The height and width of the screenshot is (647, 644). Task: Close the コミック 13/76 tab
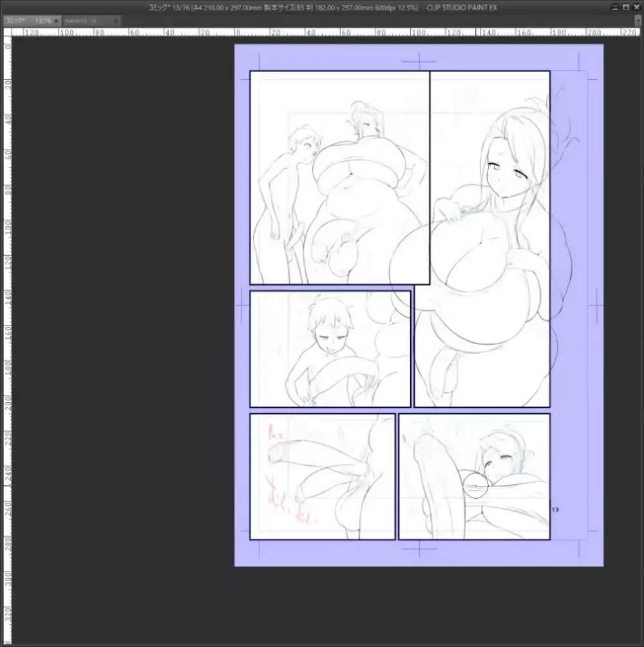point(57,21)
